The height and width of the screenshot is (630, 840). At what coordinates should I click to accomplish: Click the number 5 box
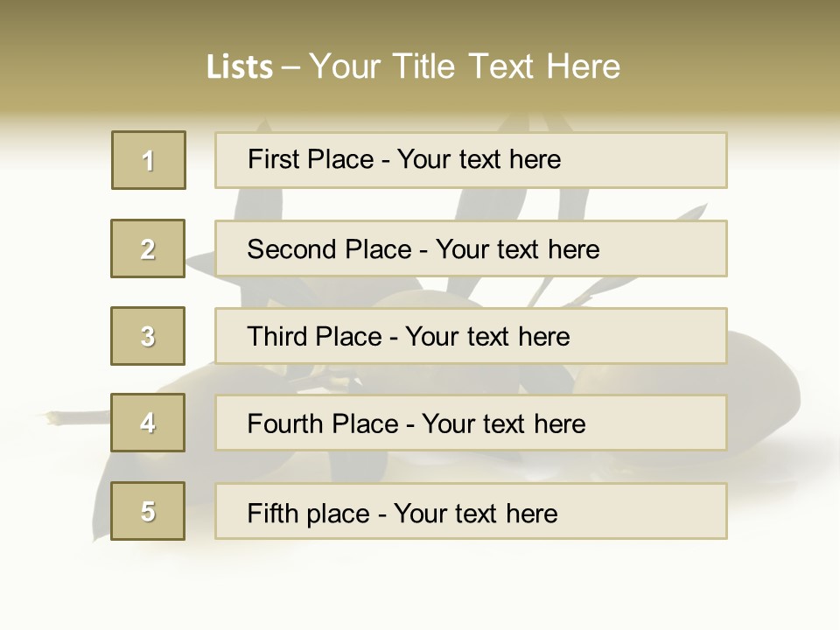148,511
